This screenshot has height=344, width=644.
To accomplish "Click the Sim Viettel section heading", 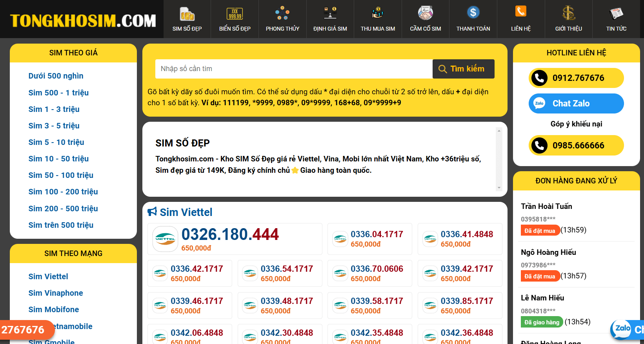I will tap(186, 212).
